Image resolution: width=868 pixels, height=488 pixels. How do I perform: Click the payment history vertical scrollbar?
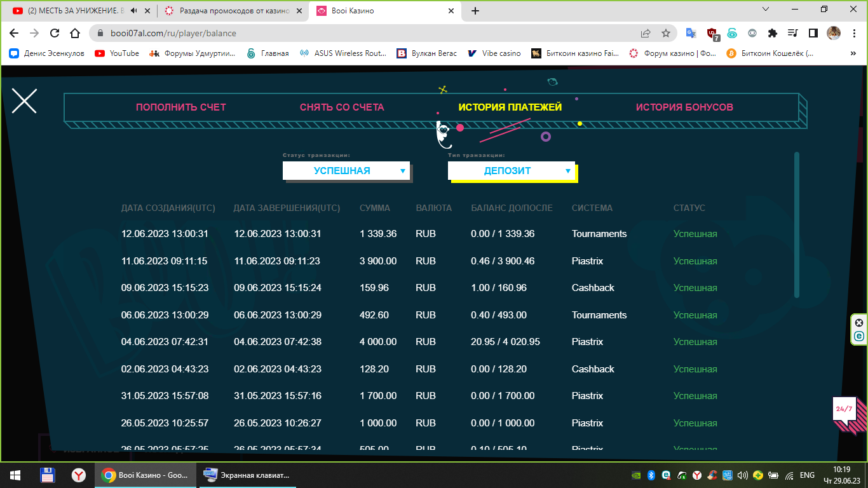(797, 225)
